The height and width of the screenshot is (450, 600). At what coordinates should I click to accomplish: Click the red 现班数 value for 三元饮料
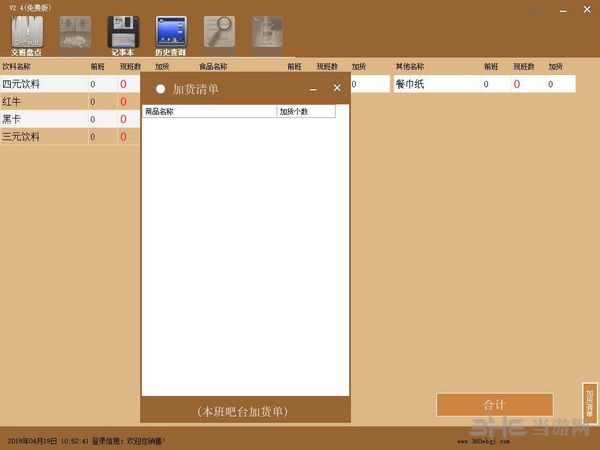click(x=123, y=137)
